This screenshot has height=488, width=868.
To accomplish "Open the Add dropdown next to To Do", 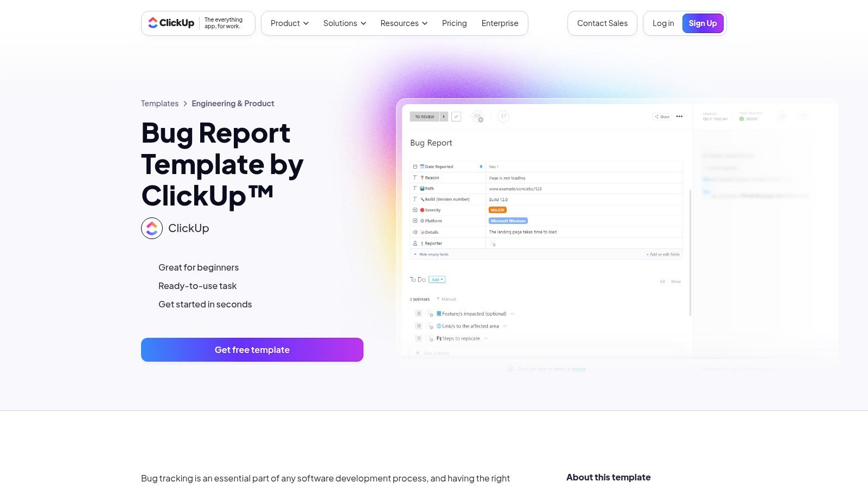I will tap(437, 279).
